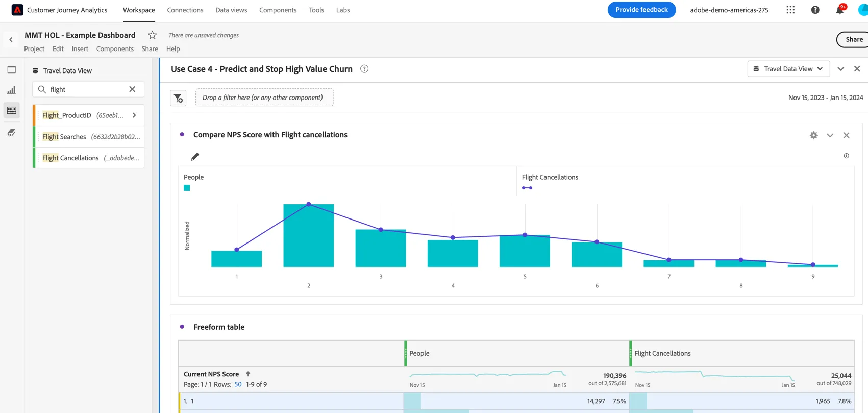Switch to the Data views tab
Screen dimensions: 868x413
click(231, 10)
